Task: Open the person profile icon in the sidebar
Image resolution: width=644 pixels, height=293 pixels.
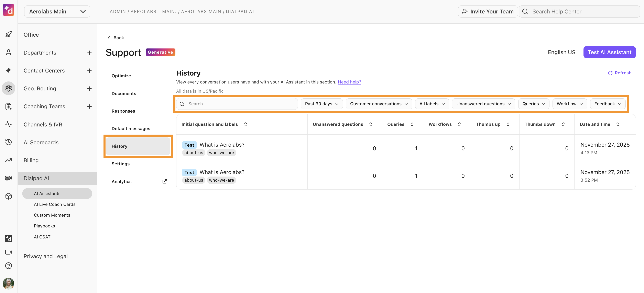Action: point(9,52)
